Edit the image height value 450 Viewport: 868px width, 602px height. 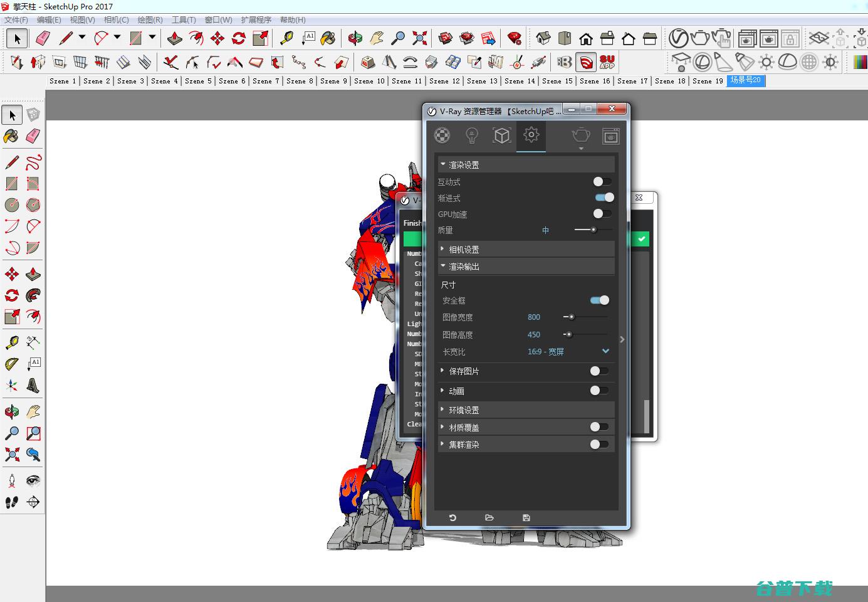pos(534,334)
